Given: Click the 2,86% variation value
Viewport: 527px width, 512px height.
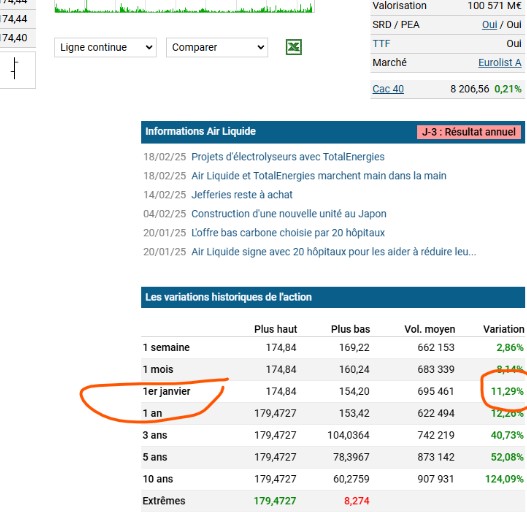Looking at the screenshot, I should point(510,347).
